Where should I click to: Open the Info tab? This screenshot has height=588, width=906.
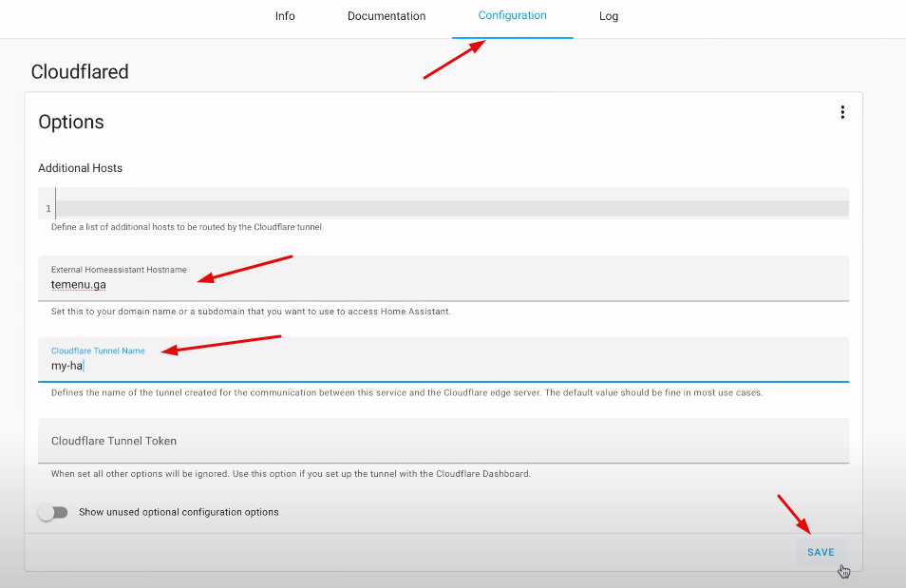coord(285,16)
